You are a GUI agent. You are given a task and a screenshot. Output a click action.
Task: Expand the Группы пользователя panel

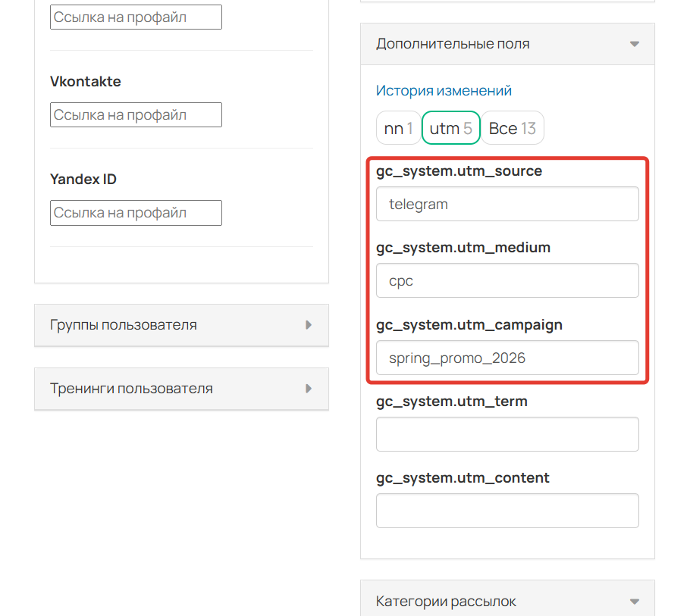[x=181, y=324]
